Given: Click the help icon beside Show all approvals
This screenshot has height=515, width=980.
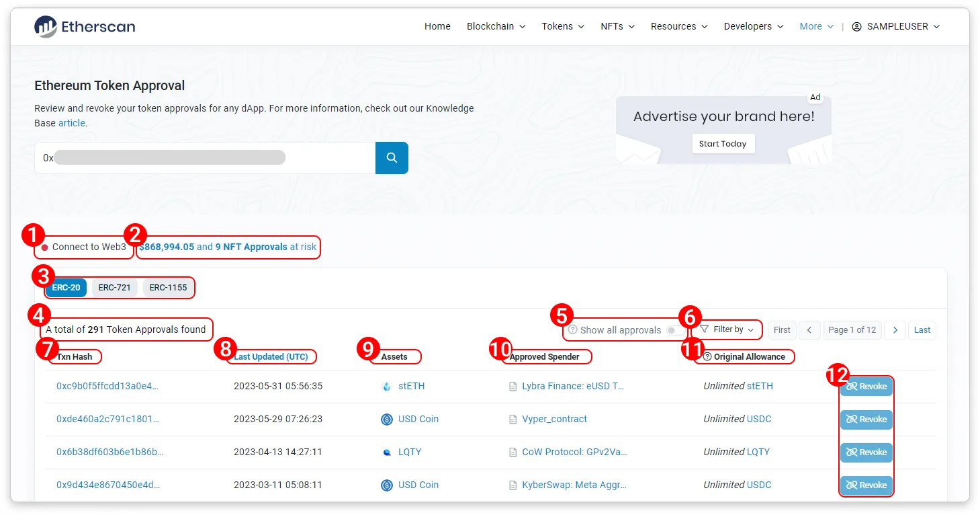Looking at the screenshot, I should [572, 330].
